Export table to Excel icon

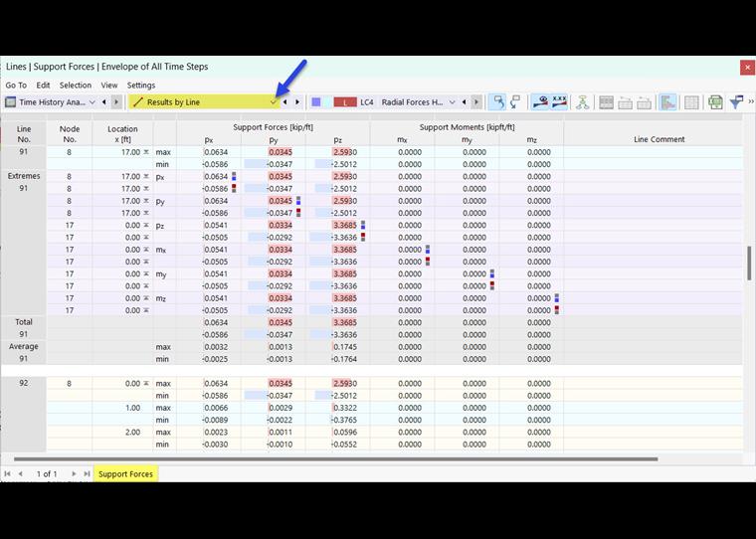click(x=715, y=102)
